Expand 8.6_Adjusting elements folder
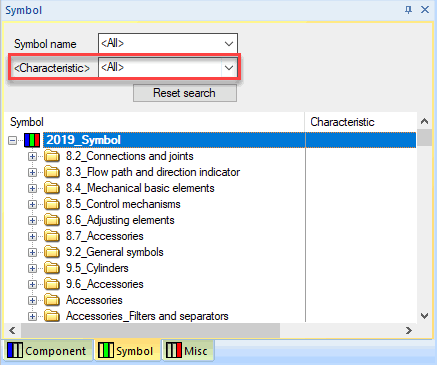The width and height of the screenshot is (437, 365). coord(32,220)
